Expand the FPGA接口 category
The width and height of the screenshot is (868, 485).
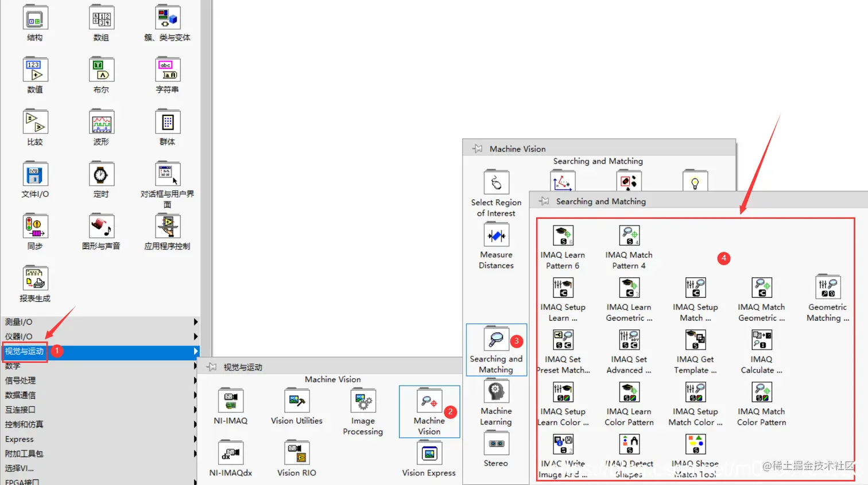tap(100, 481)
